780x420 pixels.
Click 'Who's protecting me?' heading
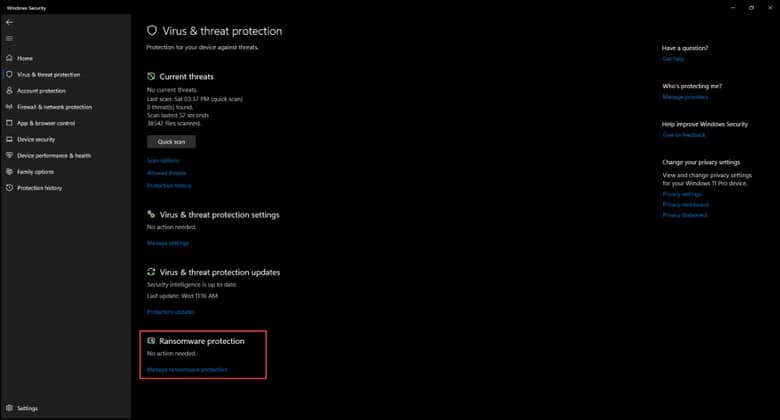(692, 86)
